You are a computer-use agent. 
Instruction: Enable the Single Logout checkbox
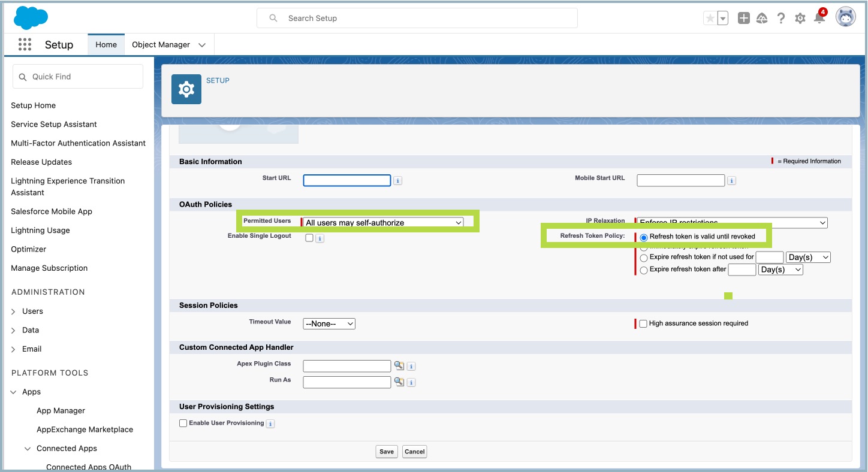coord(309,238)
